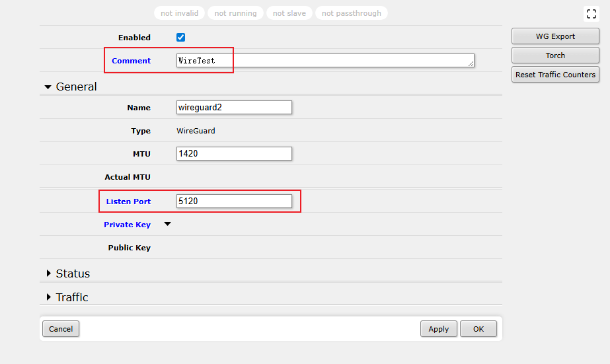The width and height of the screenshot is (610, 364).
Task: Launch the Torch tool
Action: tap(555, 55)
